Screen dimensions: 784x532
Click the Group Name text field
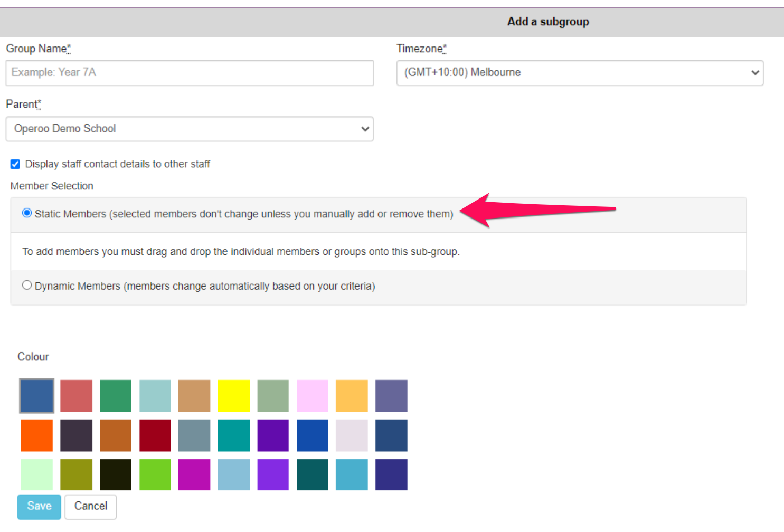pos(190,73)
